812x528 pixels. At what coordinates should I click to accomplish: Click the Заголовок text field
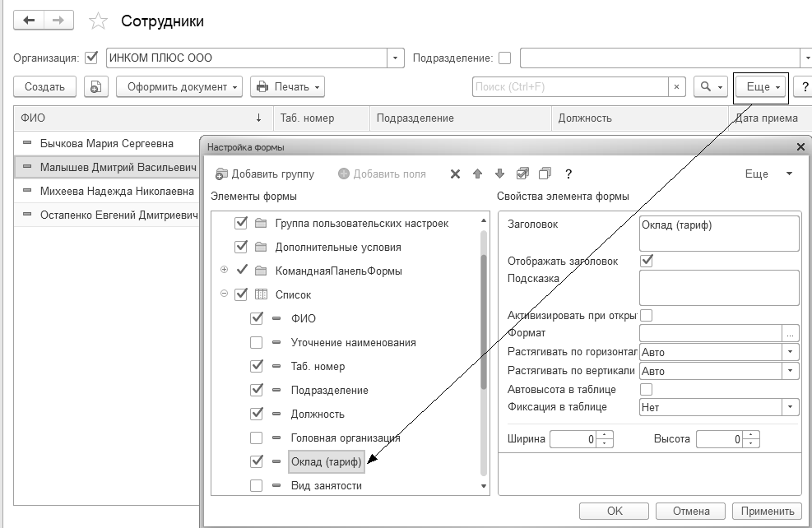pyautogui.click(x=719, y=234)
